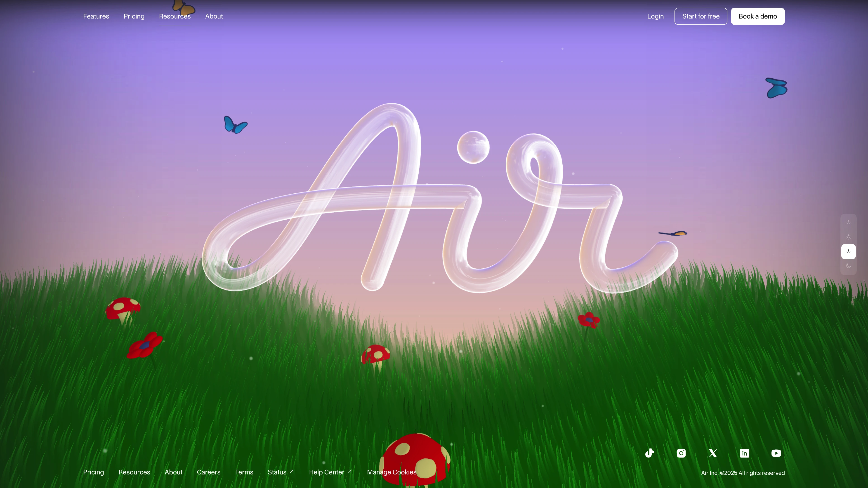Go to the Login page
Viewport: 868px width, 488px height.
655,16
